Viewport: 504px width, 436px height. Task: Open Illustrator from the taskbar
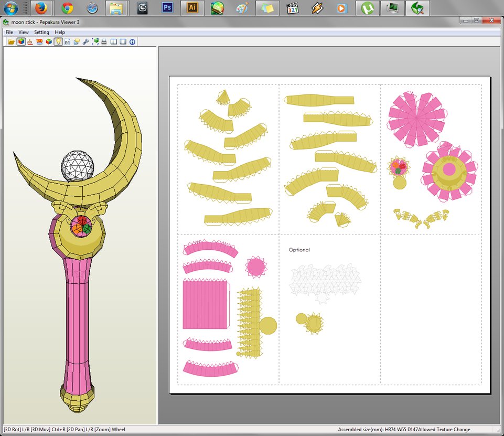(x=192, y=8)
